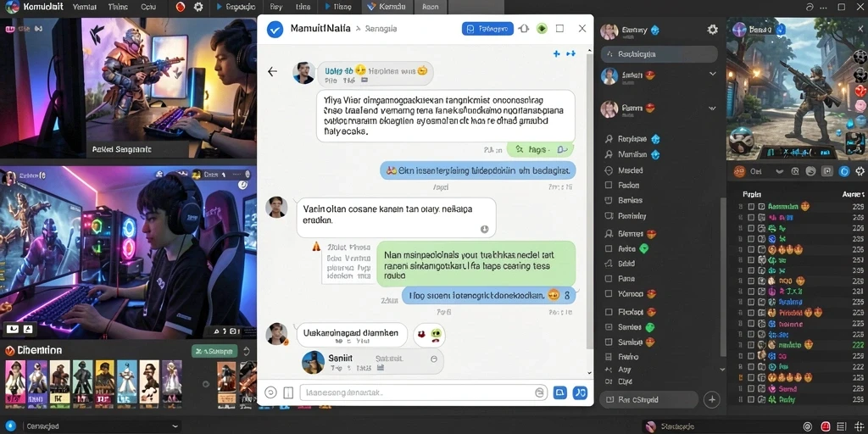Open the Thime menu
The width and height of the screenshot is (868, 434).
pyautogui.click(x=117, y=7)
